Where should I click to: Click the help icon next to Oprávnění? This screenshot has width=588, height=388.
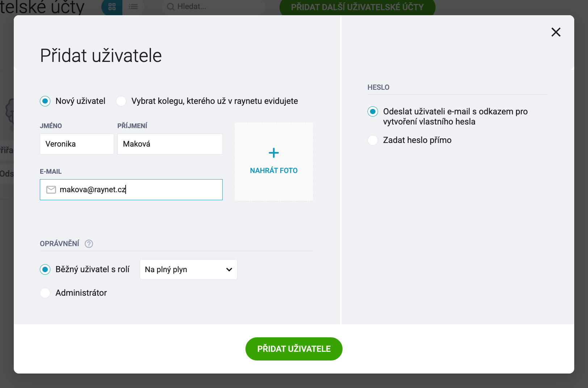pyautogui.click(x=89, y=244)
